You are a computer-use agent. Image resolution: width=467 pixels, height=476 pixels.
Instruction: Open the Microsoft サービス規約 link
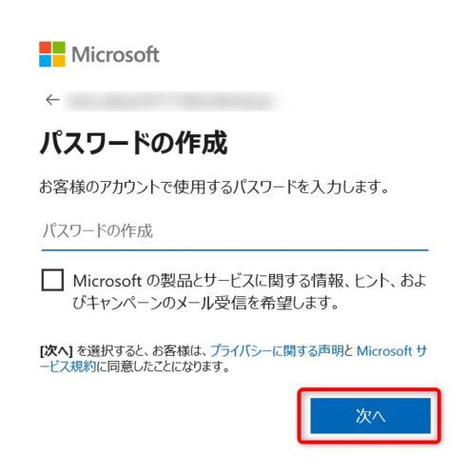click(392, 351)
